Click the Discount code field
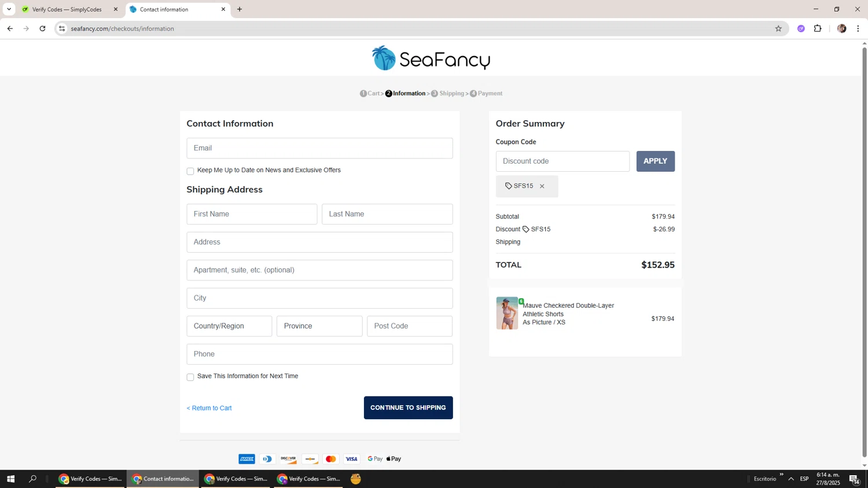Viewport: 868px width, 488px height. pyautogui.click(x=562, y=161)
